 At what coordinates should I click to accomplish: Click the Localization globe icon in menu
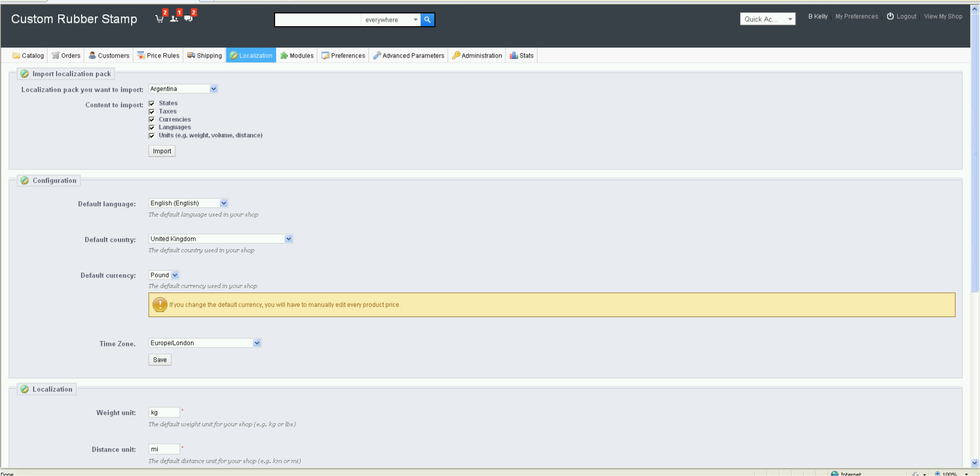(x=234, y=55)
